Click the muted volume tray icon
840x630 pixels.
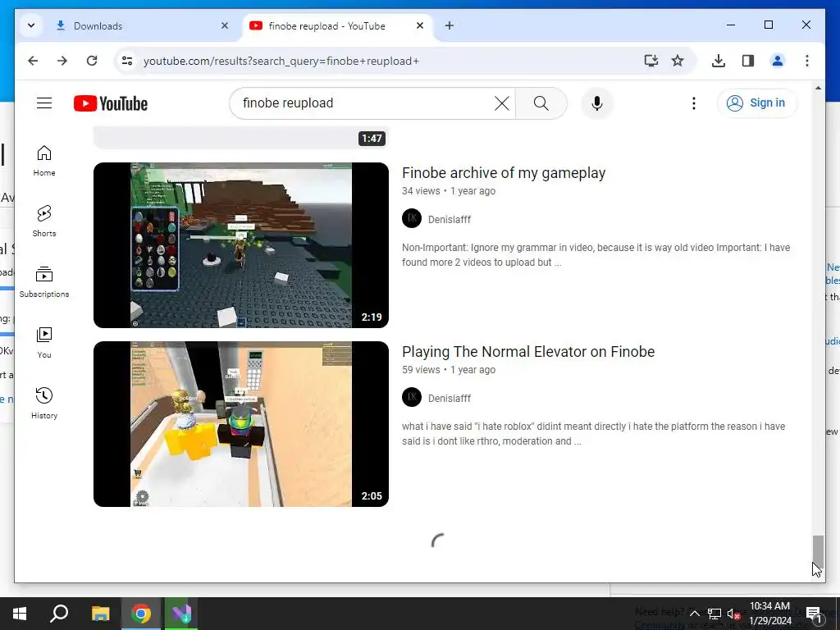733,614
